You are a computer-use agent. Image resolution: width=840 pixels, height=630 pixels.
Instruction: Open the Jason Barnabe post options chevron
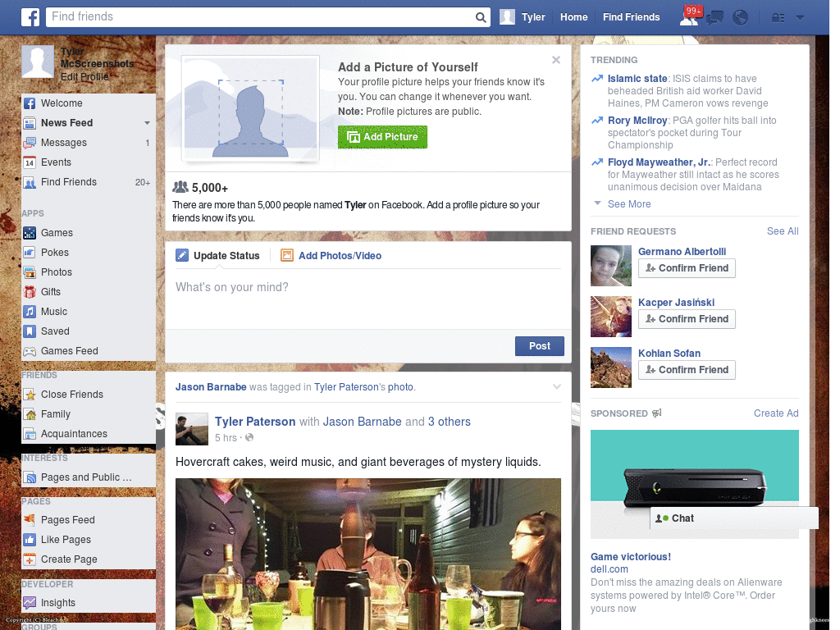(557, 387)
